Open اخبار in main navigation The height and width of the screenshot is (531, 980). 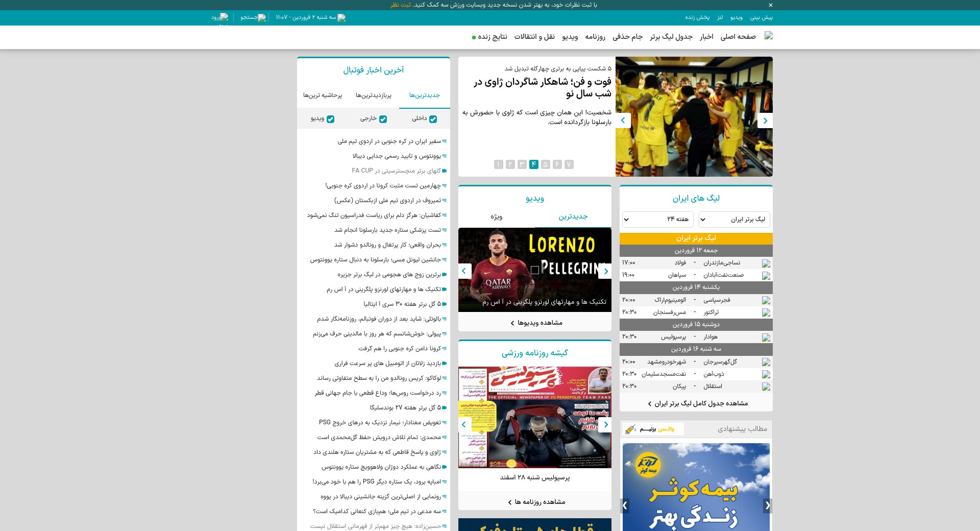706,37
